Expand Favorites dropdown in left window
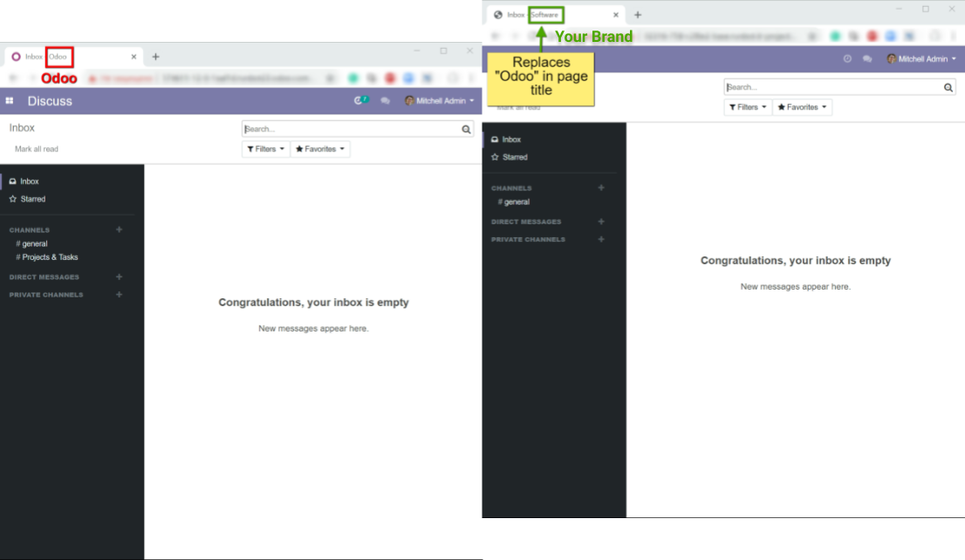The image size is (965, 560). (x=320, y=149)
